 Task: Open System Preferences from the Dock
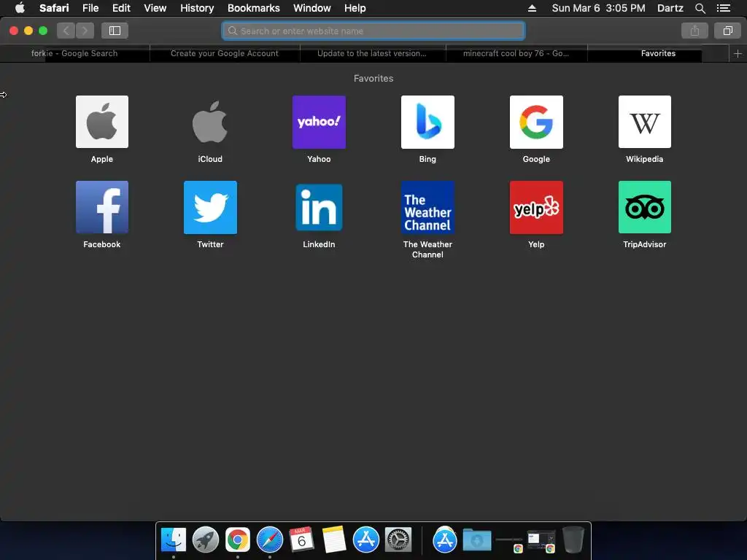pyautogui.click(x=398, y=540)
